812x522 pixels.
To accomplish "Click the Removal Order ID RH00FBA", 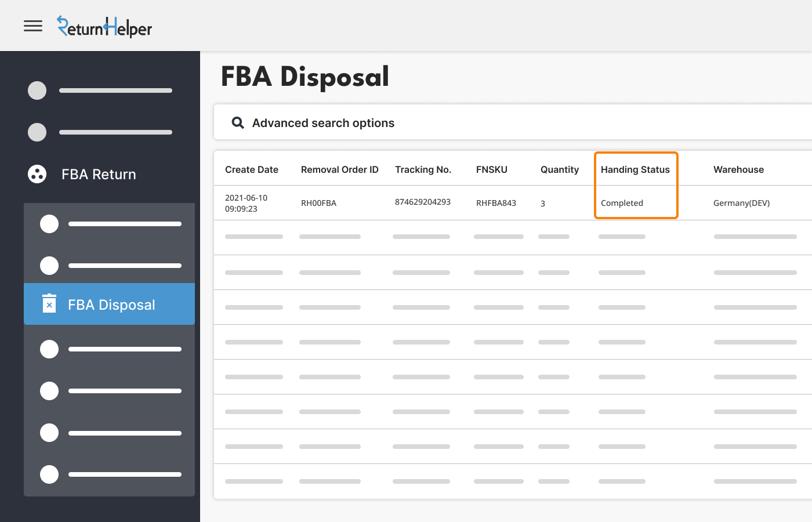I will click(x=318, y=203).
